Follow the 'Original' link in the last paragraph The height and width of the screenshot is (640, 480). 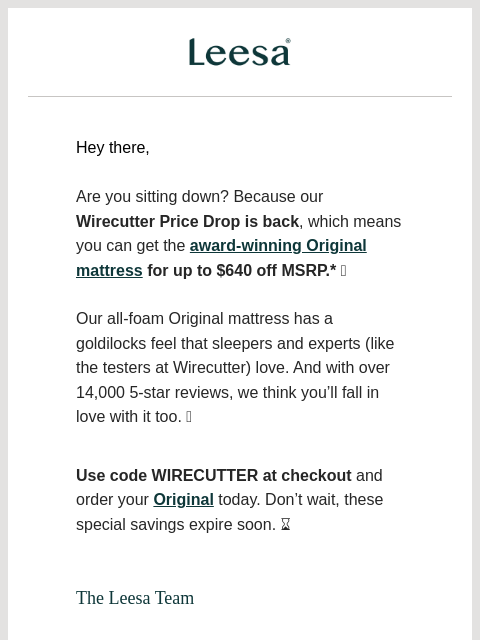pos(183,500)
